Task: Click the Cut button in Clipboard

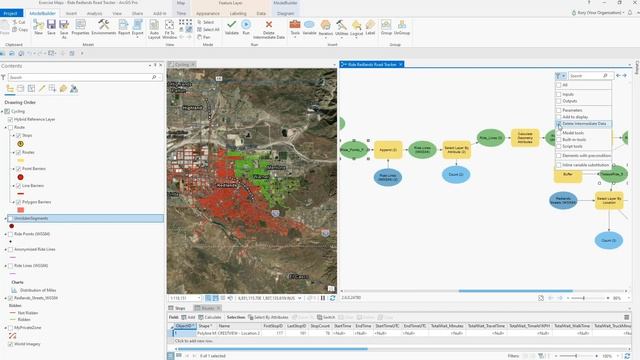Action: (18, 22)
